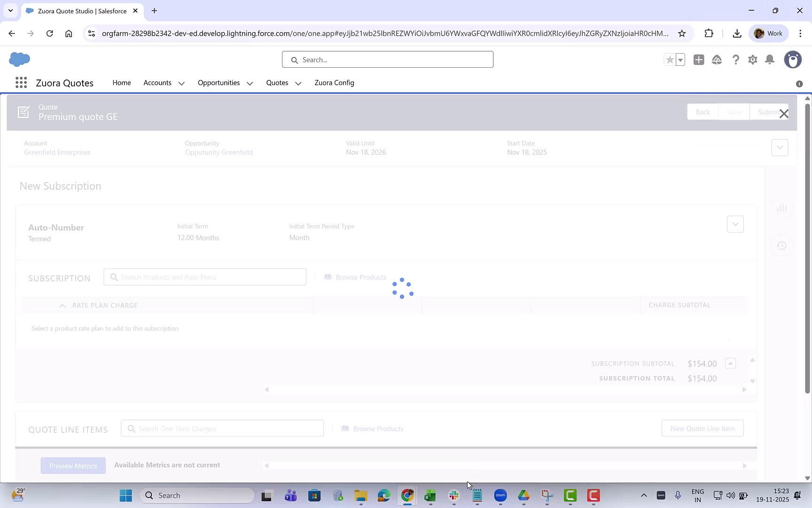812x508 pixels.
Task: Open the version history clock icon
Action: (781, 245)
